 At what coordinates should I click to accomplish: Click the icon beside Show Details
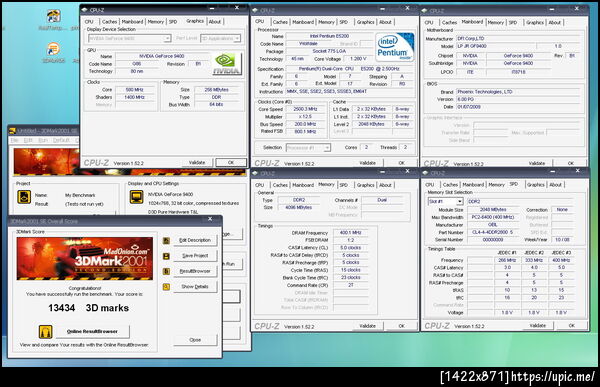click(x=166, y=286)
